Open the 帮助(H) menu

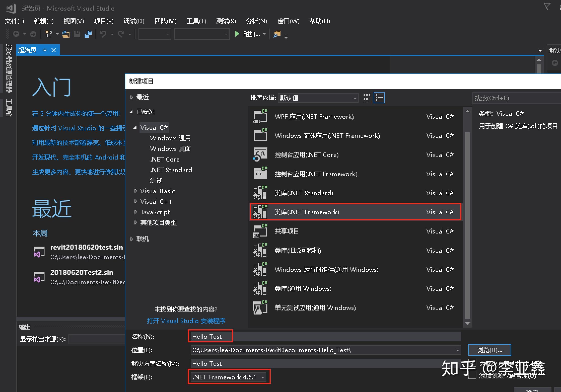tap(320, 21)
